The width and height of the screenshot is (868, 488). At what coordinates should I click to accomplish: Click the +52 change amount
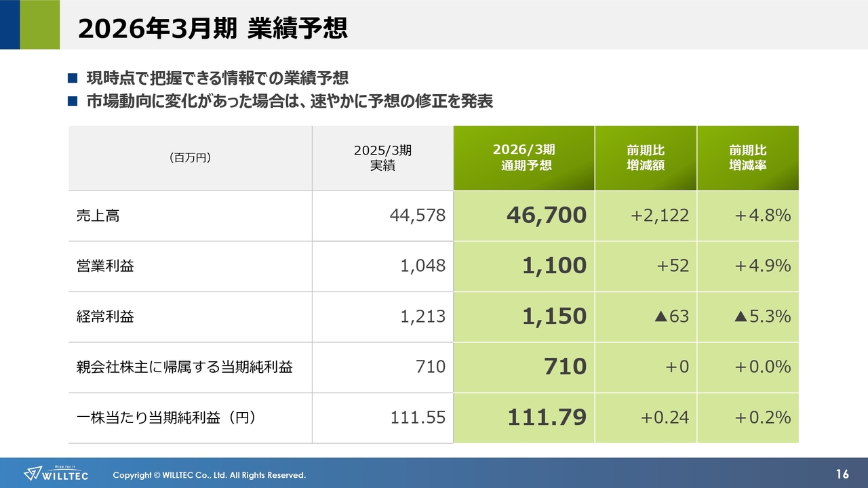coord(673,266)
